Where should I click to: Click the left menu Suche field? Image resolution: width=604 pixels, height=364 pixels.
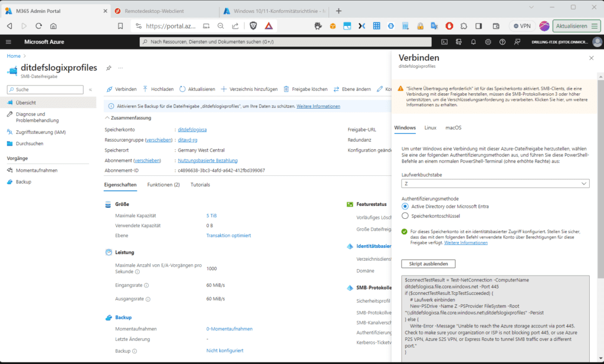point(45,89)
